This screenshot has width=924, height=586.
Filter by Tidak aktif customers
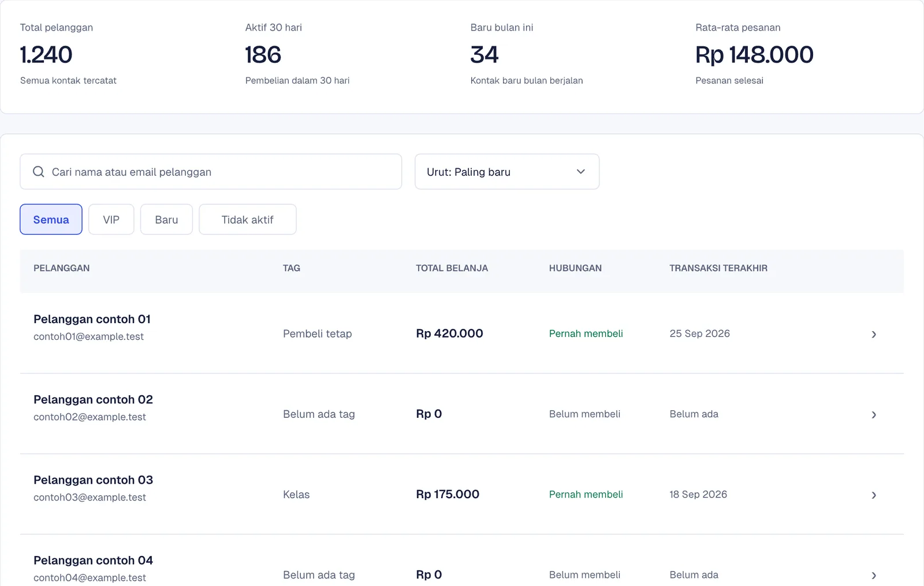(x=248, y=220)
